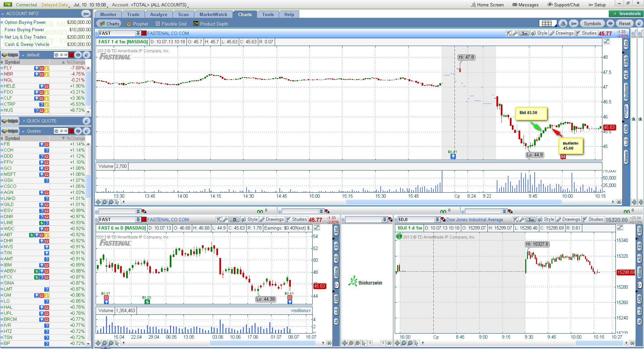Toggle the AT side tab on top chart
644x349 pixels.
(626, 75)
